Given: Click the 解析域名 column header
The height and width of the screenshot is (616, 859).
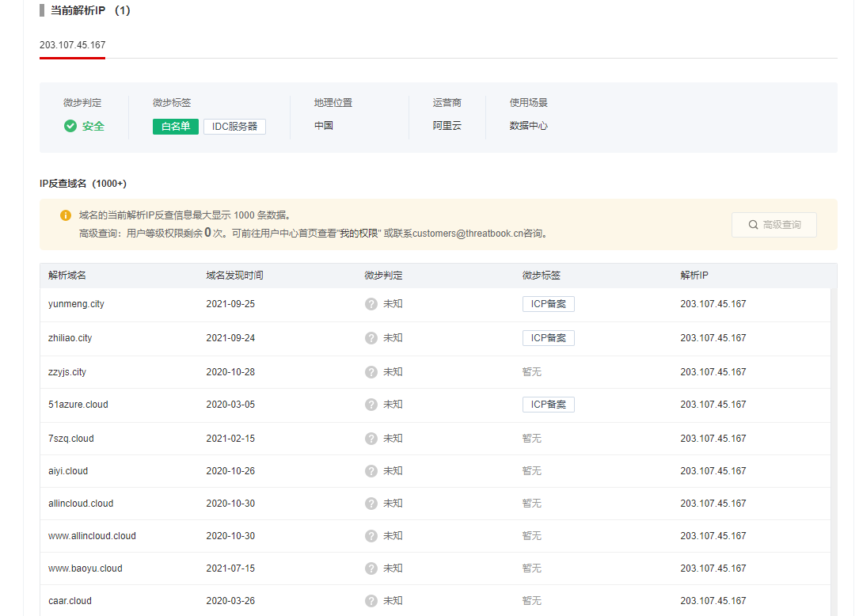Looking at the screenshot, I should (x=67, y=276).
